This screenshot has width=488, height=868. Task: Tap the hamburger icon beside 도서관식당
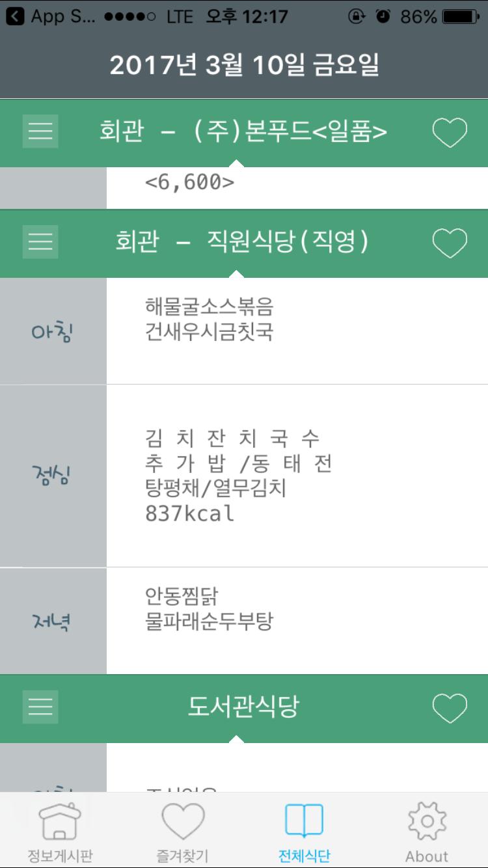coord(40,707)
